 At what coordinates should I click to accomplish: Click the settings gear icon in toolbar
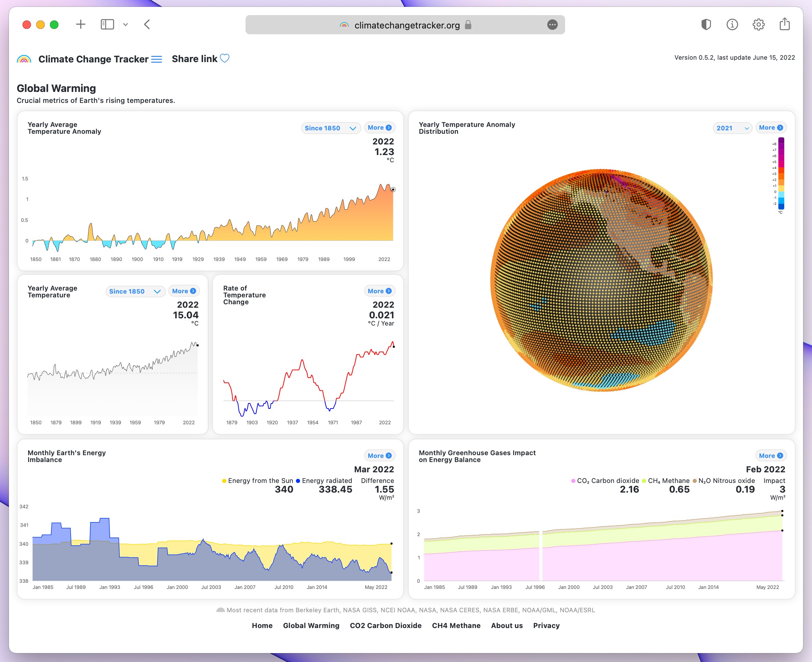click(758, 25)
